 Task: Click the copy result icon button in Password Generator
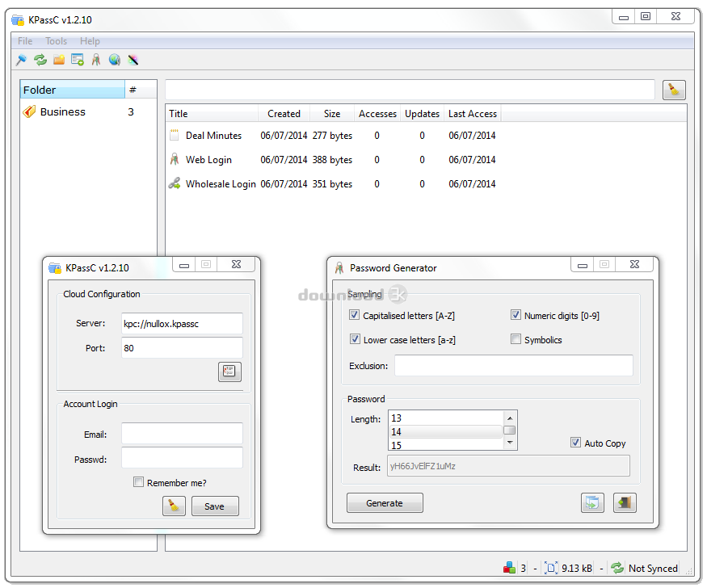[x=592, y=502]
